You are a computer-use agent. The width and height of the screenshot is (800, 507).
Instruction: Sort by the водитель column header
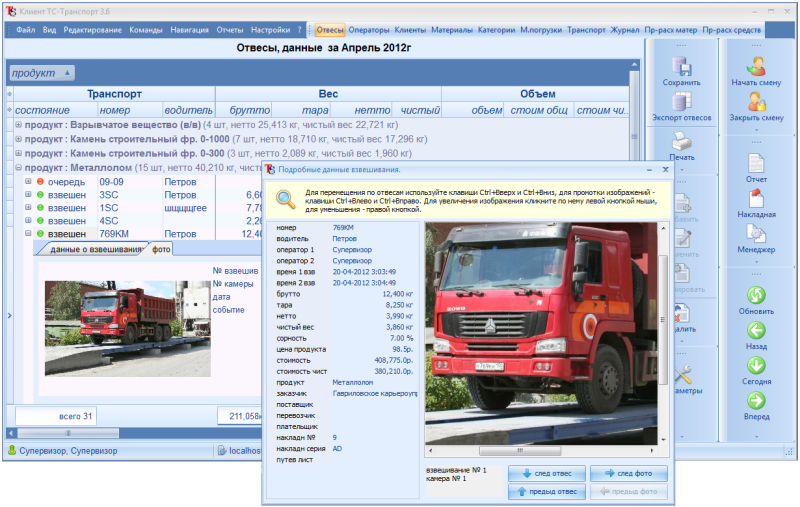pos(188,110)
